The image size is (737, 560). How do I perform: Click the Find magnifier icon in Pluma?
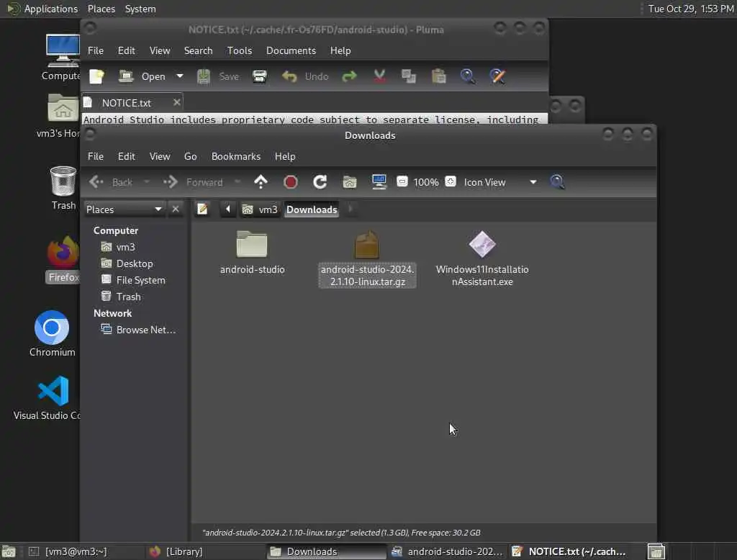click(468, 76)
